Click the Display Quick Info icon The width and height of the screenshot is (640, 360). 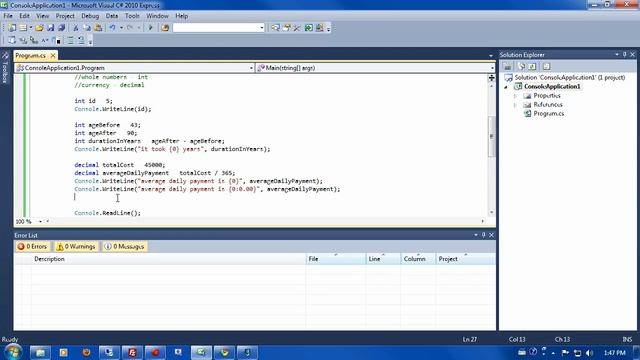point(34,40)
